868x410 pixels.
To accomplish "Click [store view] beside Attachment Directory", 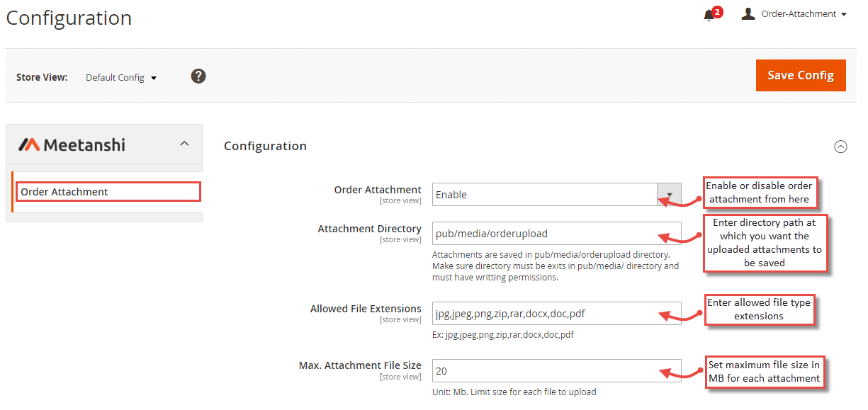I will pos(400,239).
